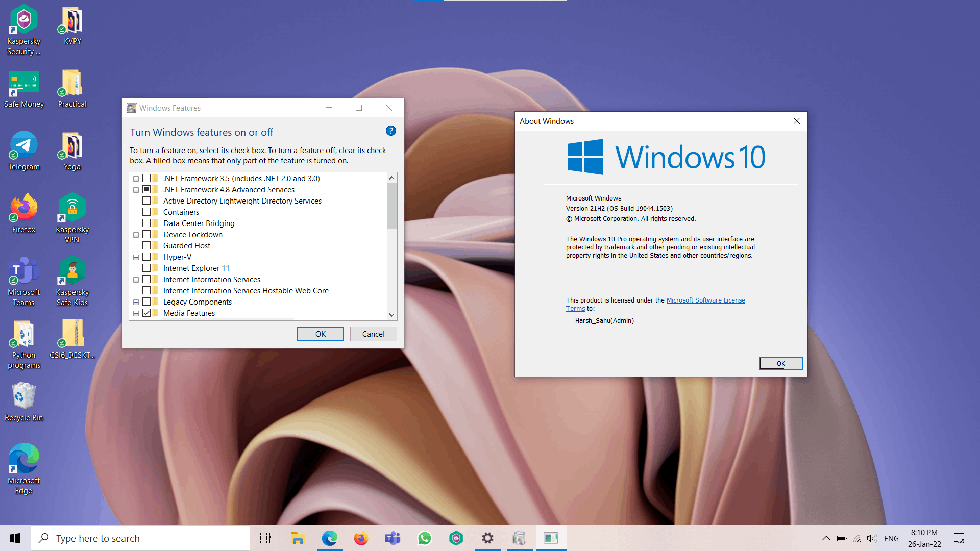Expand Internet Information Services node
The image size is (980, 551).
click(136, 280)
